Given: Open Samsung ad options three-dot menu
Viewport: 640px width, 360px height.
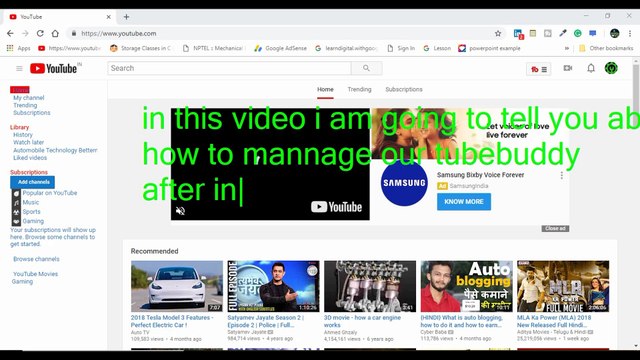Looking at the screenshot, I should point(562,175).
